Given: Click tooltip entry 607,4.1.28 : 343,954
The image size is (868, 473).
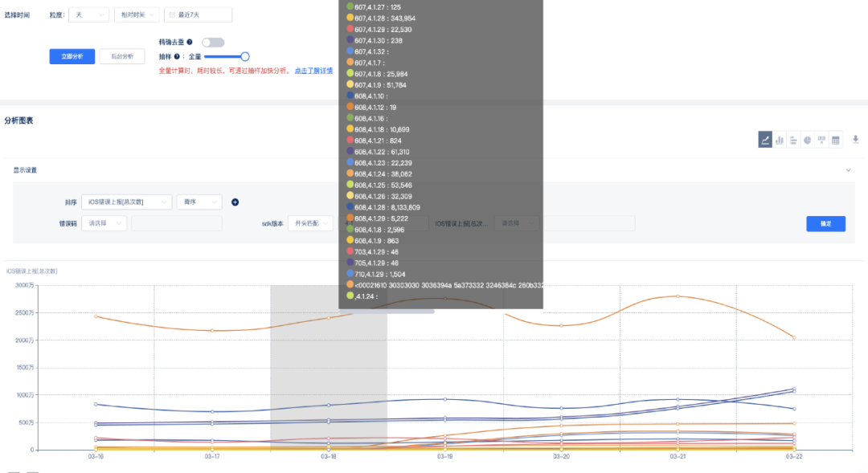Looking at the screenshot, I should (x=381, y=18).
